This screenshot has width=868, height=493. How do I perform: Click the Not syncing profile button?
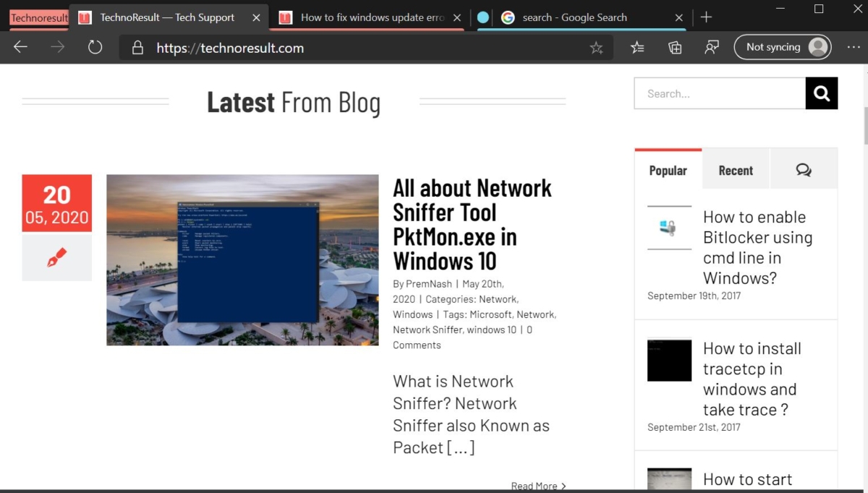coord(783,47)
